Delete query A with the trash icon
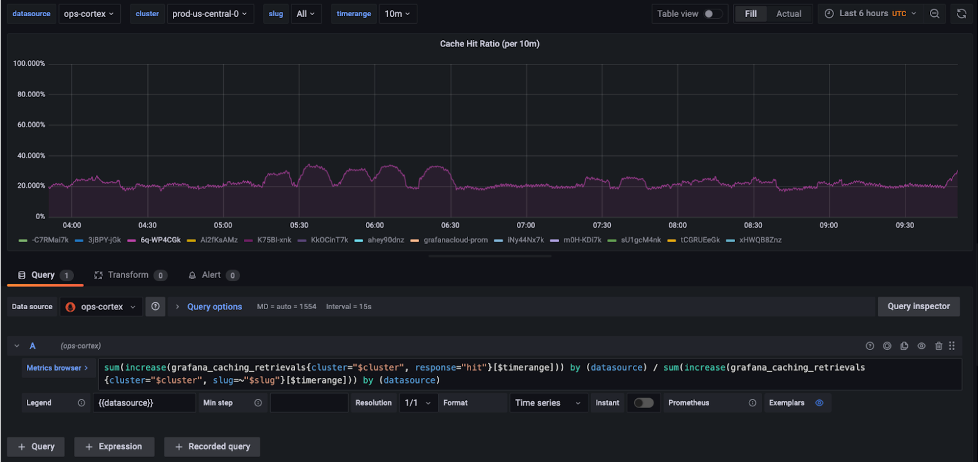The height and width of the screenshot is (462, 980). (x=938, y=346)
